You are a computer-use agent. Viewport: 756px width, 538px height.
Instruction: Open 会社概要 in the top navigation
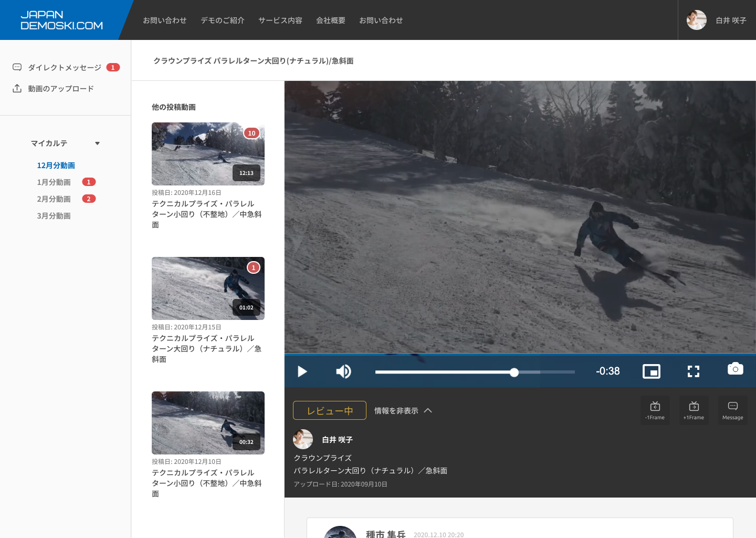(x=330, y=20)
